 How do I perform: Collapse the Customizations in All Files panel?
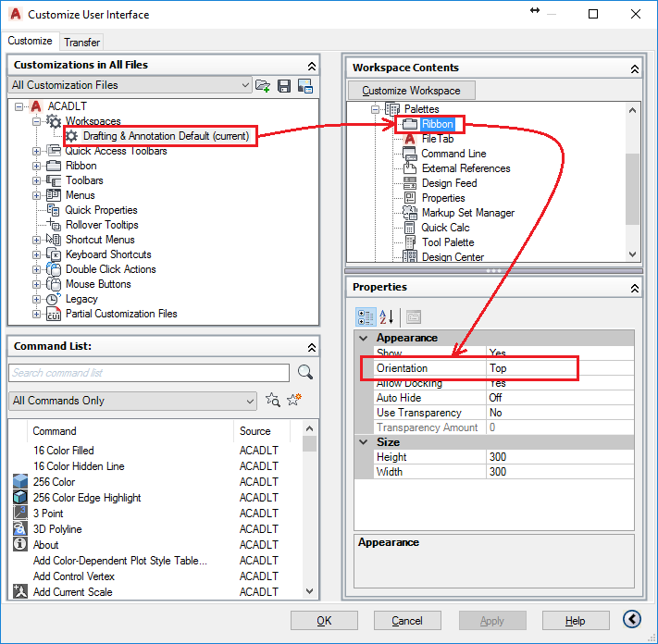point(311,66)
